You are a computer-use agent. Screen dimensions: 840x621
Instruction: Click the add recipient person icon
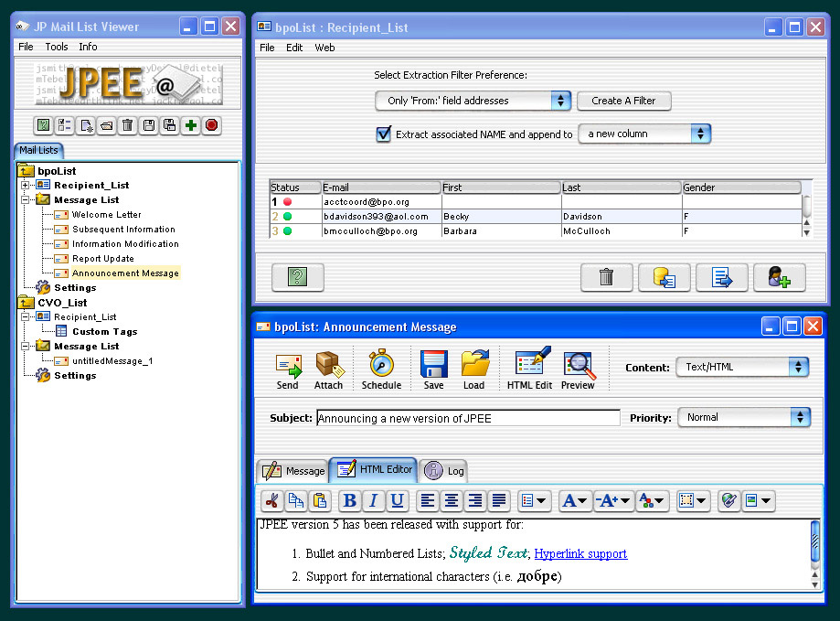779,277
